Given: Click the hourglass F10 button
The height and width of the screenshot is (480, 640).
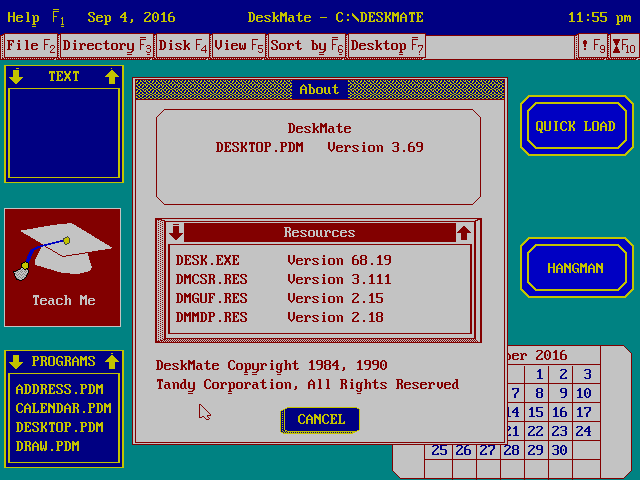Looking at the screenshot, I should coord(624,46).
